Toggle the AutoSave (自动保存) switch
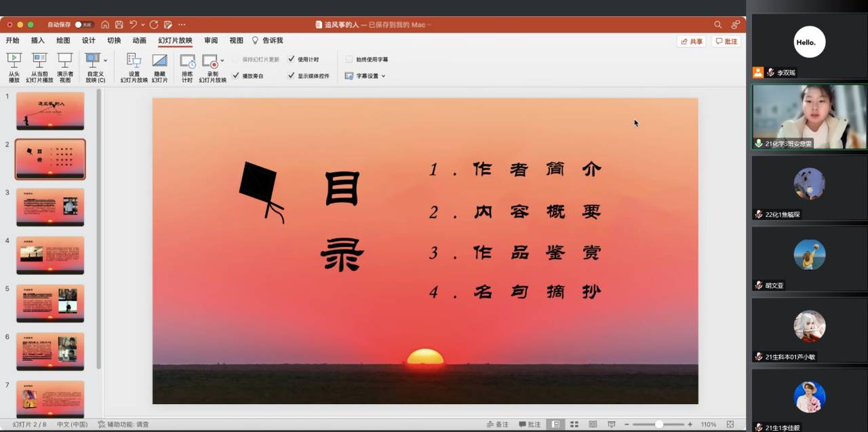This screenshot has height=432, width=868. (x=83, y=24)
